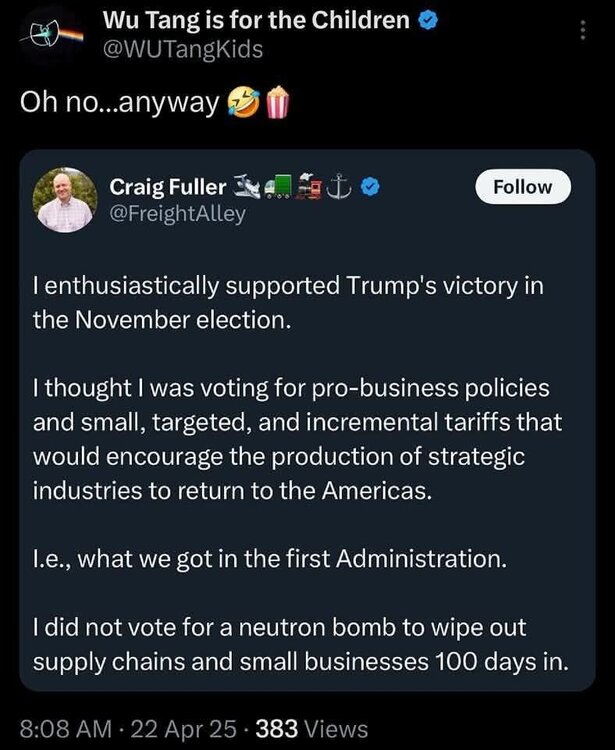Image resolution: width=615 pixels, height=750 pixels.
Task: Click the anchor emoji beside Craig Fuller
Action: coord(341,187)
